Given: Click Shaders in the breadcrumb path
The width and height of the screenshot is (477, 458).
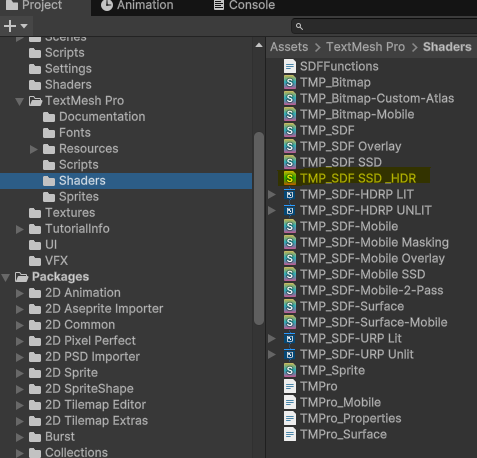Looking at the screenshot, I should 447,47.
